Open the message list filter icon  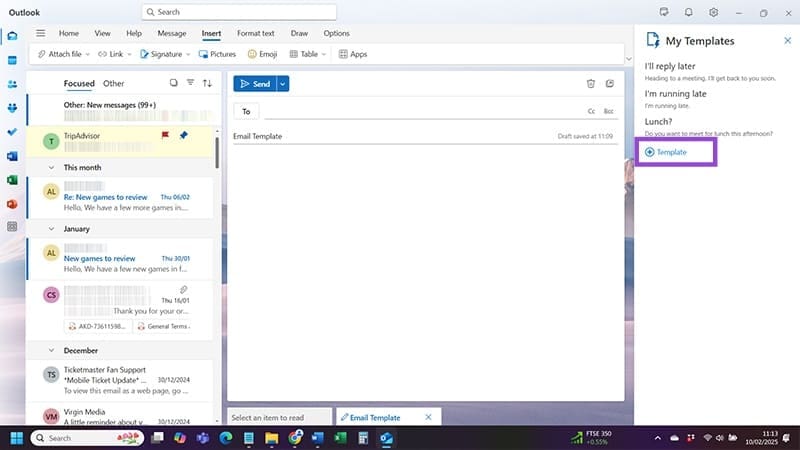tap(190, 83)
